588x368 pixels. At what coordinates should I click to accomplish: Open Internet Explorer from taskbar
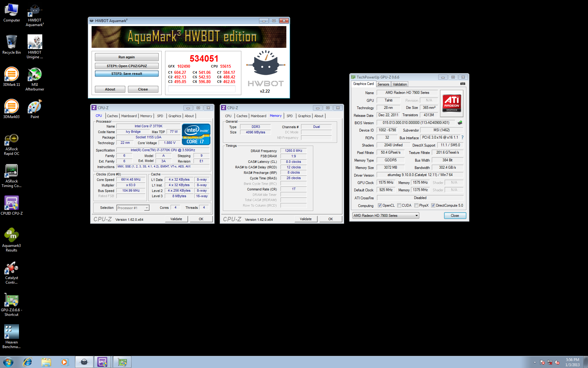(x=28, y=362)
